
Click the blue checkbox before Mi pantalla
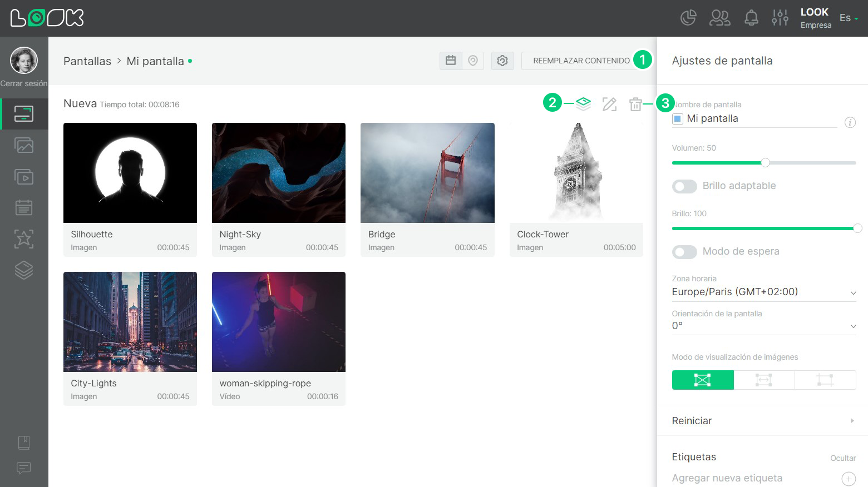[678, 118]
